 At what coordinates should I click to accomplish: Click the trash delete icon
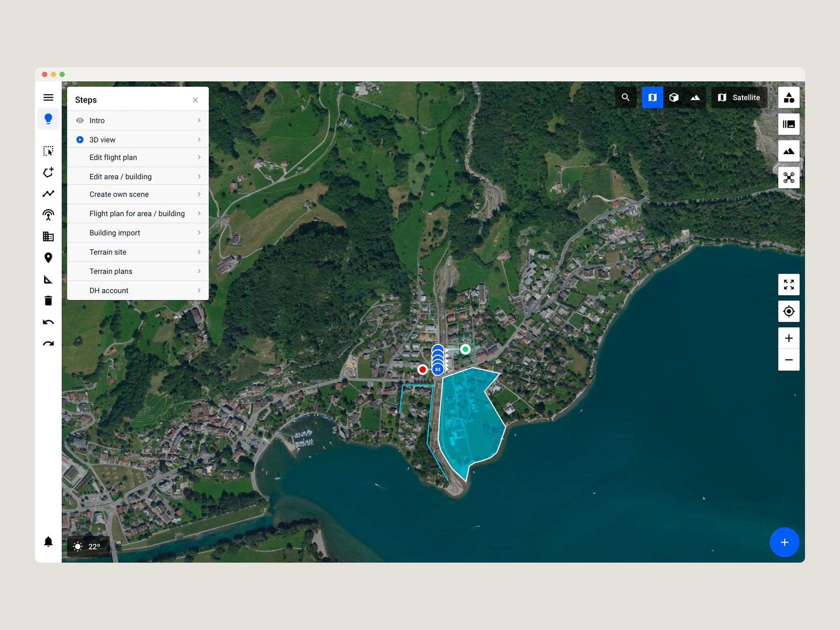pos(48,301)
